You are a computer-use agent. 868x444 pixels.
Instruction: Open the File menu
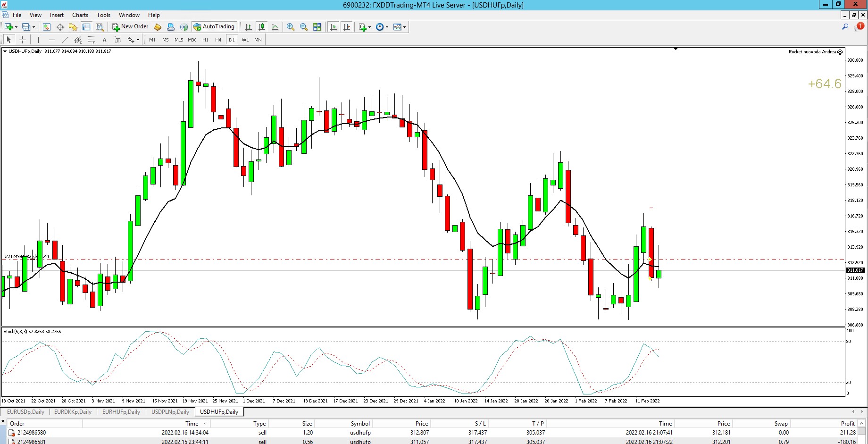click(17, 15)
